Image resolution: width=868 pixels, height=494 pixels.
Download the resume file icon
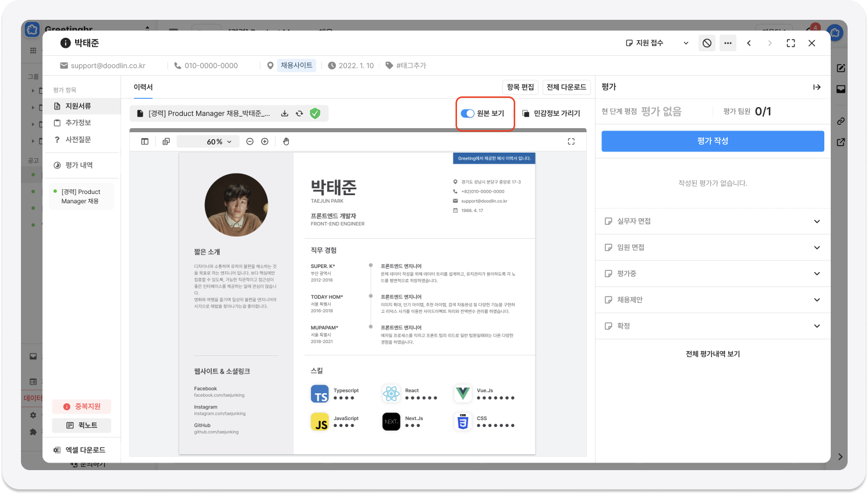[x=285, y=114]
